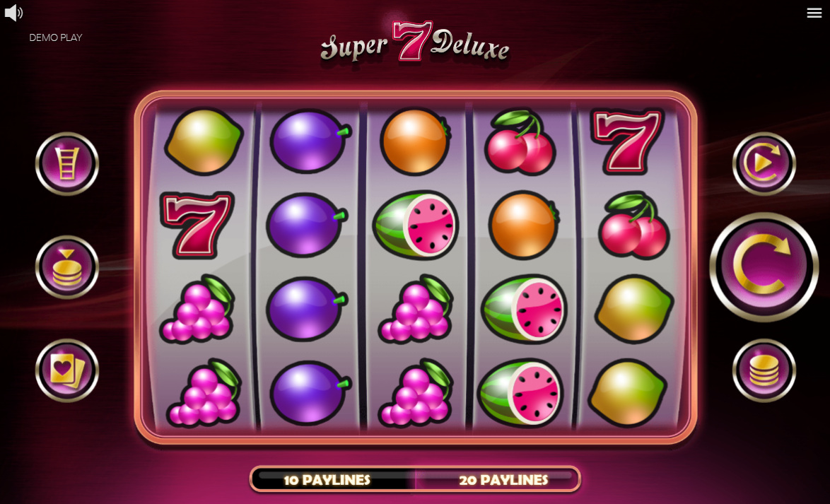Open the ladder paytable button

pos(67,163)
